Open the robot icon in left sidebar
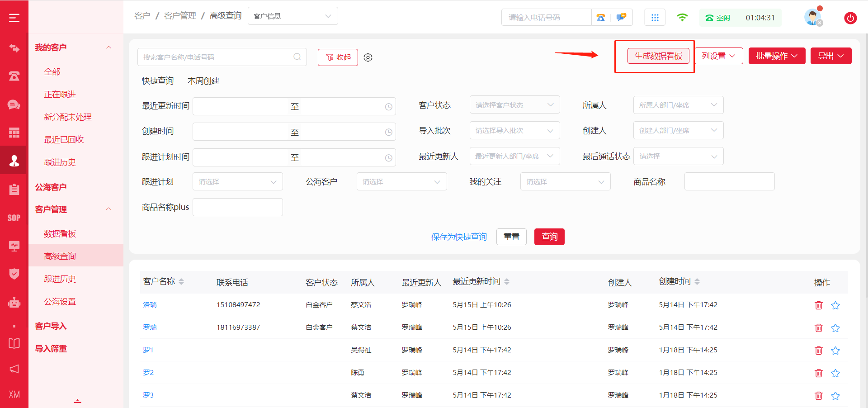This screenshot has width=868, height=408. pyautogui.click(x=14, y=302)
